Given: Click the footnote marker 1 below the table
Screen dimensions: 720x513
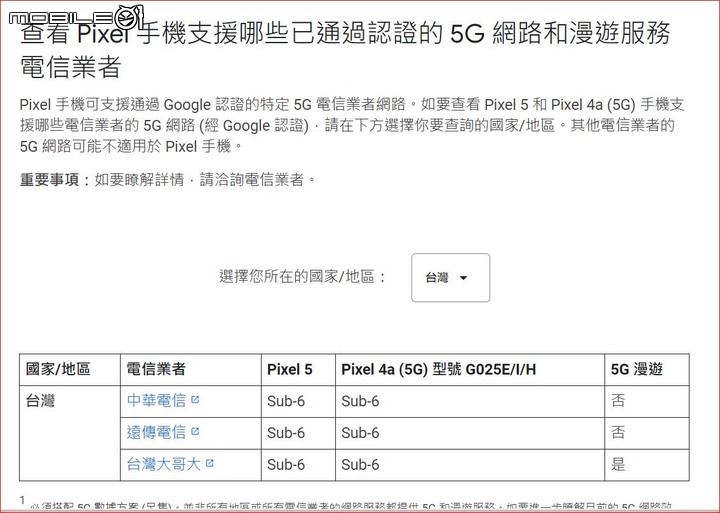Looking at the screenshot, I should (x=22, y=500).
